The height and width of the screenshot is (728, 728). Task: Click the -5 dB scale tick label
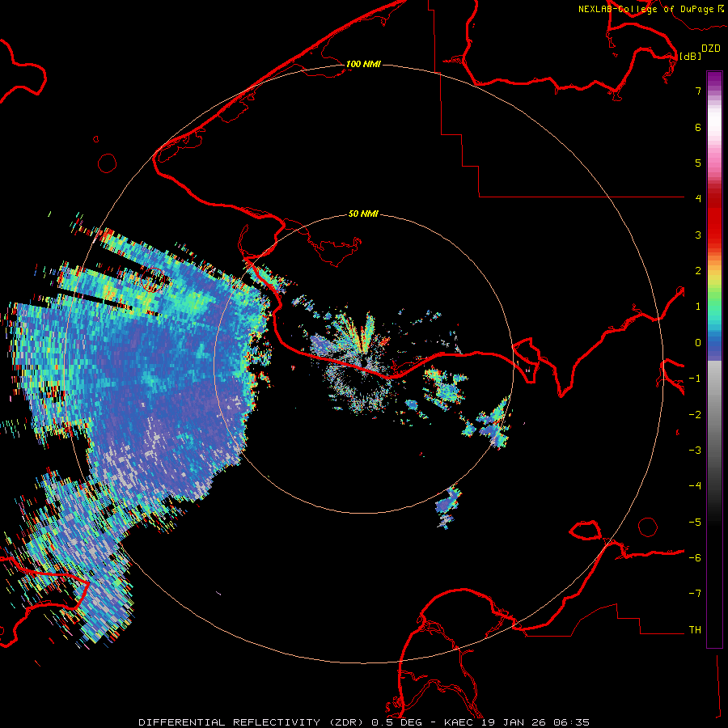695,523
